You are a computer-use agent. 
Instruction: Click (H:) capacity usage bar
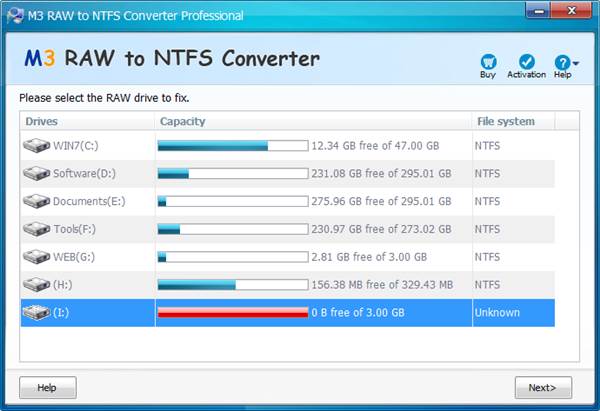pyautogui.click(x=233, y=284)
